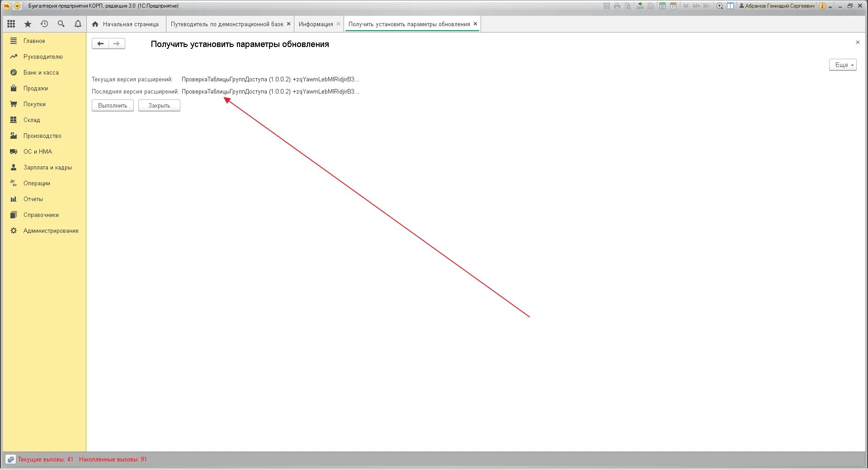868x470 pixels.
Task: Click user name Абрамов Геннадий Сергеевич
Action: [777, 6]
